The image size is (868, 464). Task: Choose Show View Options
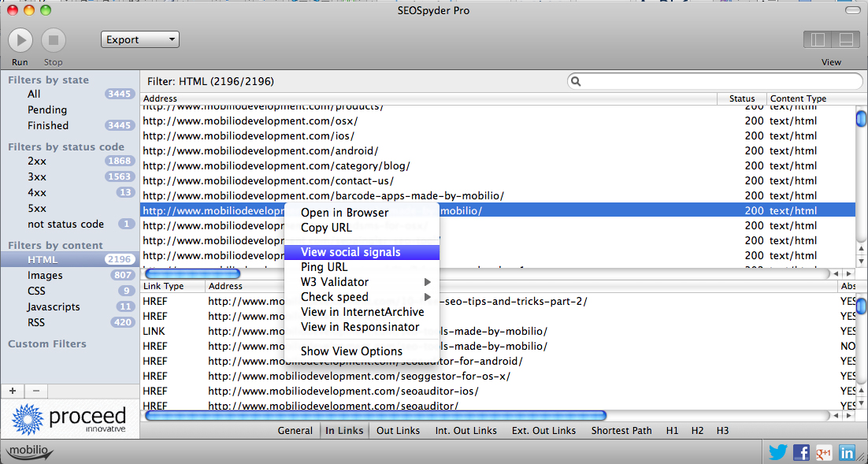tap(362, 351)
